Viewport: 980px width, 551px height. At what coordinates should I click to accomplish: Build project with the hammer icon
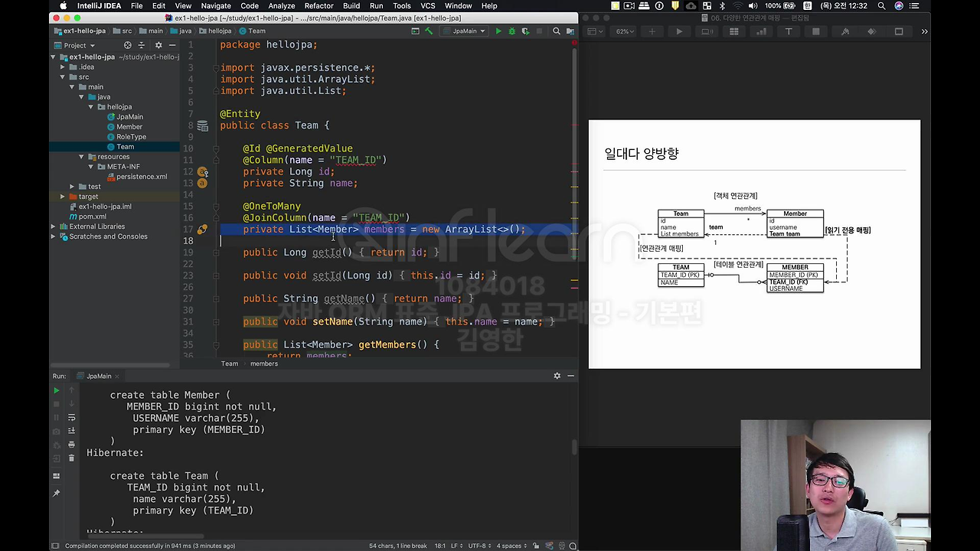pyautogui.click(x=429, y=31)
